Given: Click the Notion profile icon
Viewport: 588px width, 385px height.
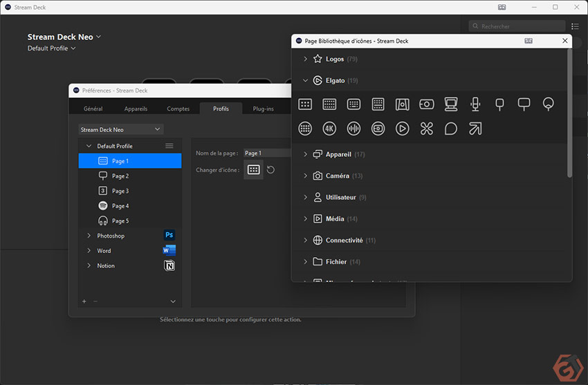Looking at the screenshot, I should pyautogui.click(x=169, y=265).
